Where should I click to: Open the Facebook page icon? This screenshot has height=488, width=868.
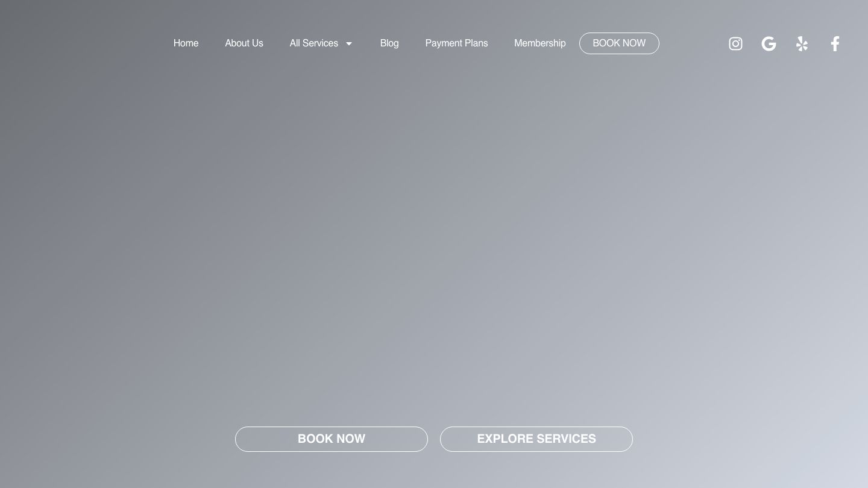[835, 43]
